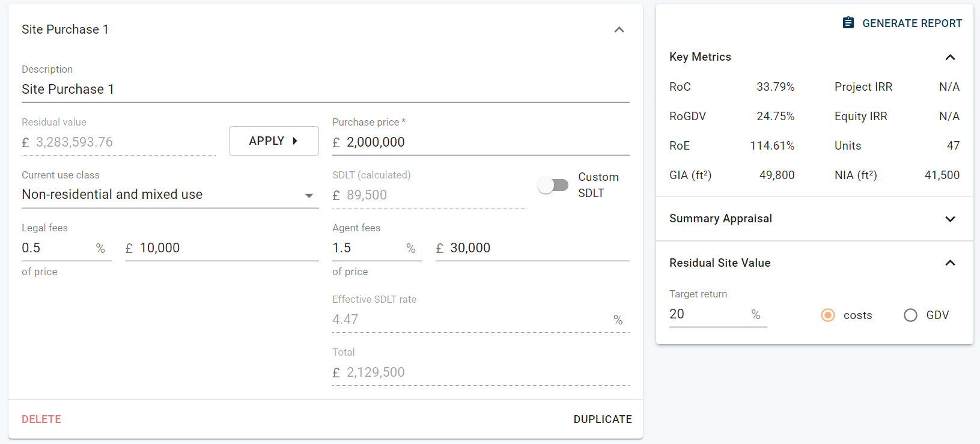Click the Legal fees amount field
This screenshot has width=980, height=444.
(227, 248)
